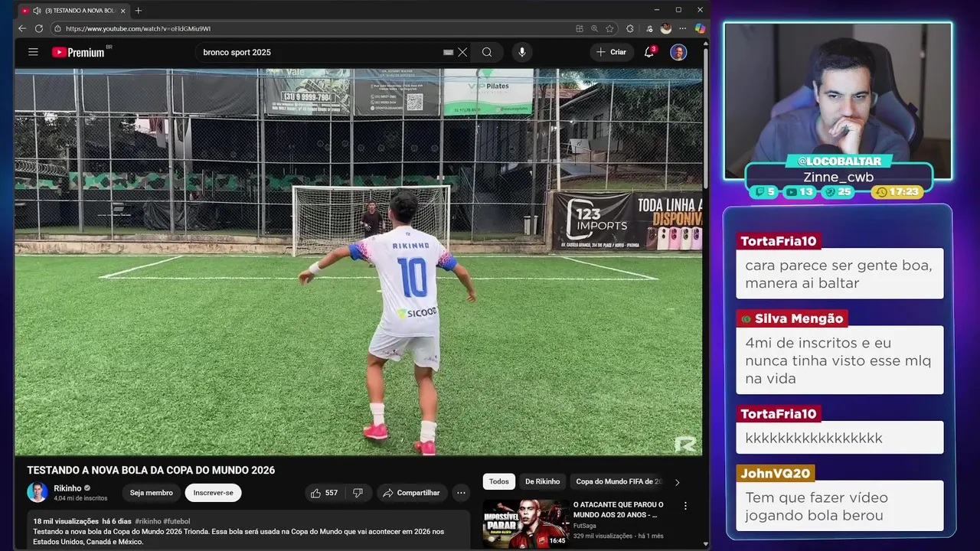Viewport: 980px width, 551px height.
Task: Open more actions three dots under video
Action: [460, 493]
